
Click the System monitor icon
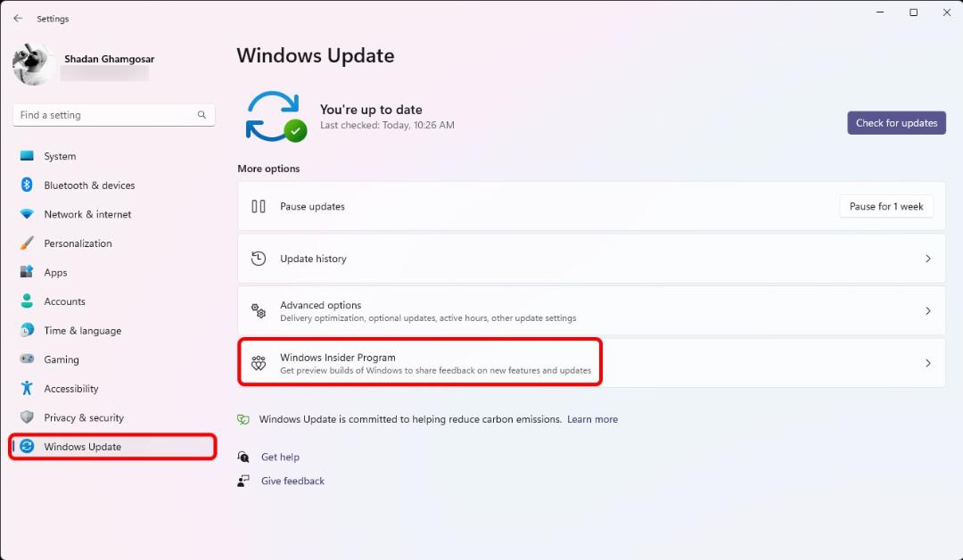click(27, 156)
